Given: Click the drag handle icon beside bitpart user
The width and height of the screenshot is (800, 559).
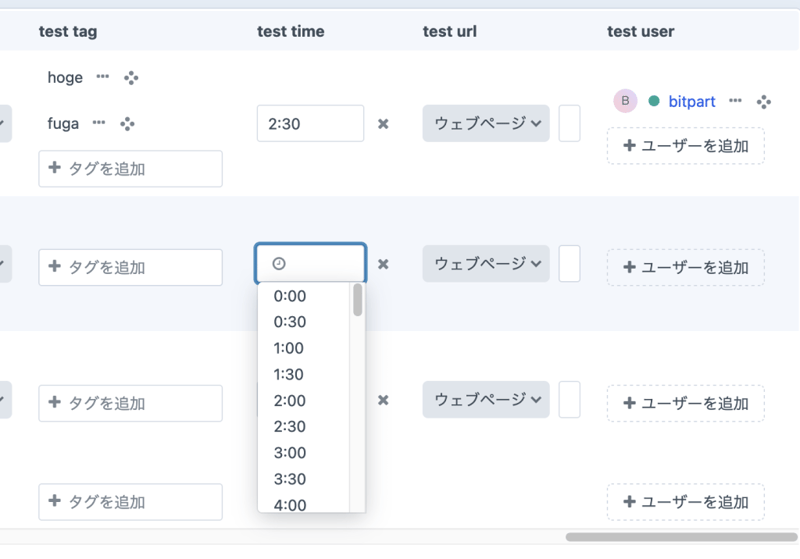Looking at the screenshot, I should click(x=764, y=101).
